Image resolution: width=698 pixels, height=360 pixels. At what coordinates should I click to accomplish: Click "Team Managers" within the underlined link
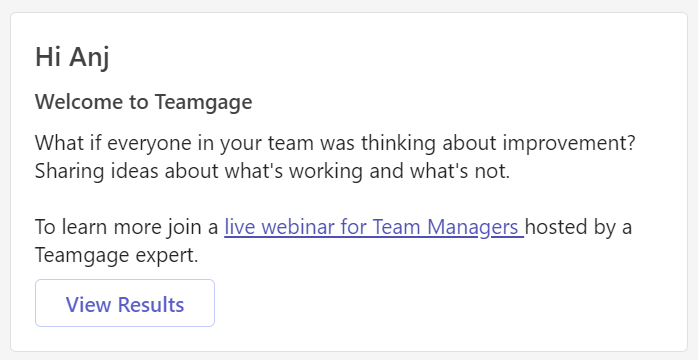tap(446, 227)
